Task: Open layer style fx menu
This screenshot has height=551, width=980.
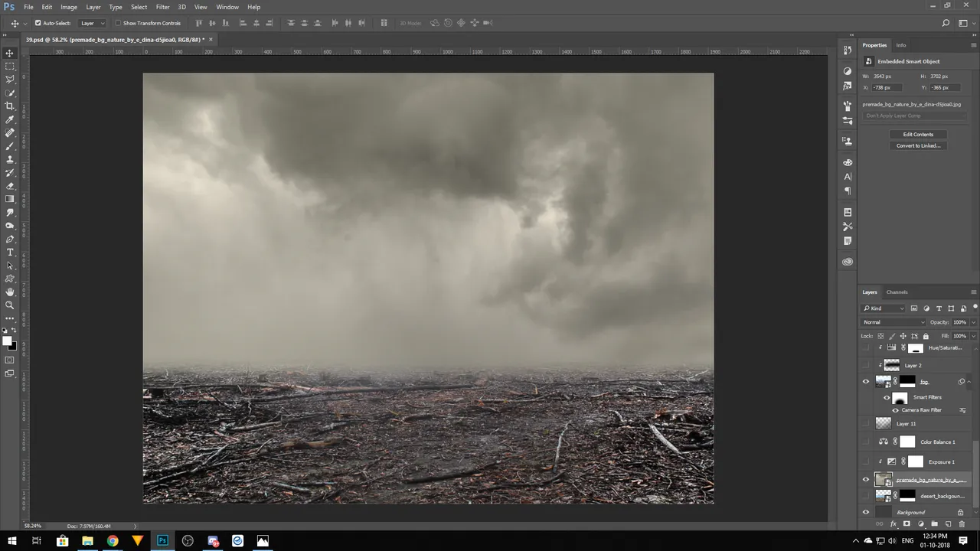Action: coord(893,524)
